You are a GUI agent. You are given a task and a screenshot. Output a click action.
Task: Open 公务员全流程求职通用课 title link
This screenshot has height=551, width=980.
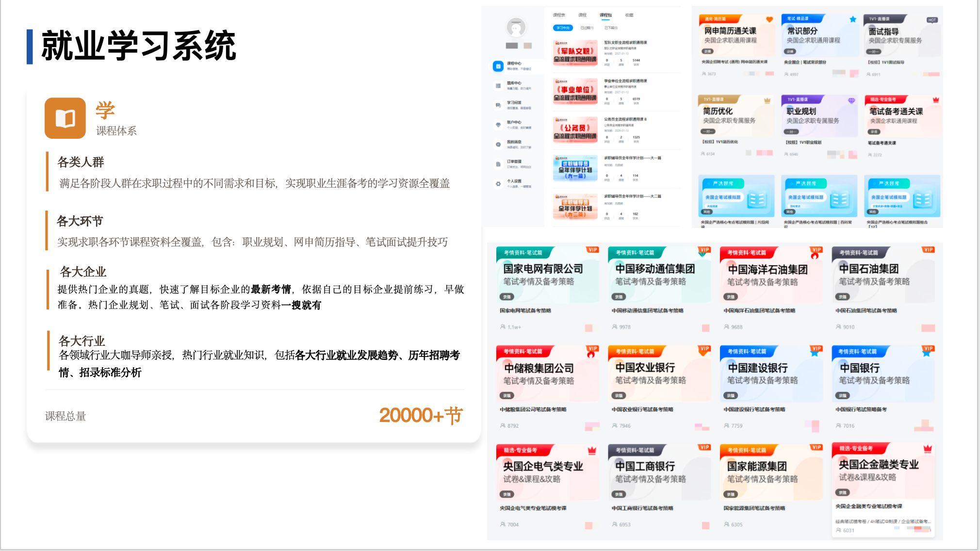click(625, 119)
